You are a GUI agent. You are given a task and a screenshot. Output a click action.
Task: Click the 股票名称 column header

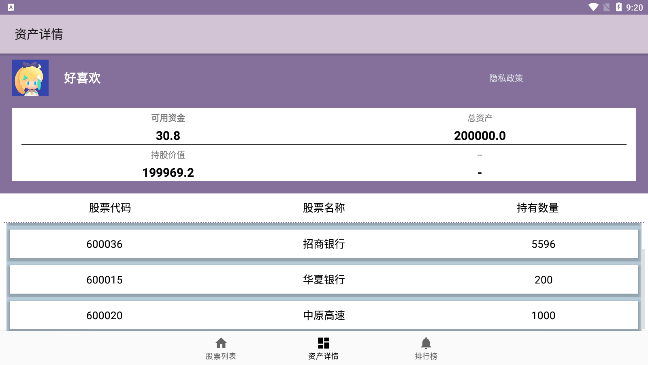[324, 208]
